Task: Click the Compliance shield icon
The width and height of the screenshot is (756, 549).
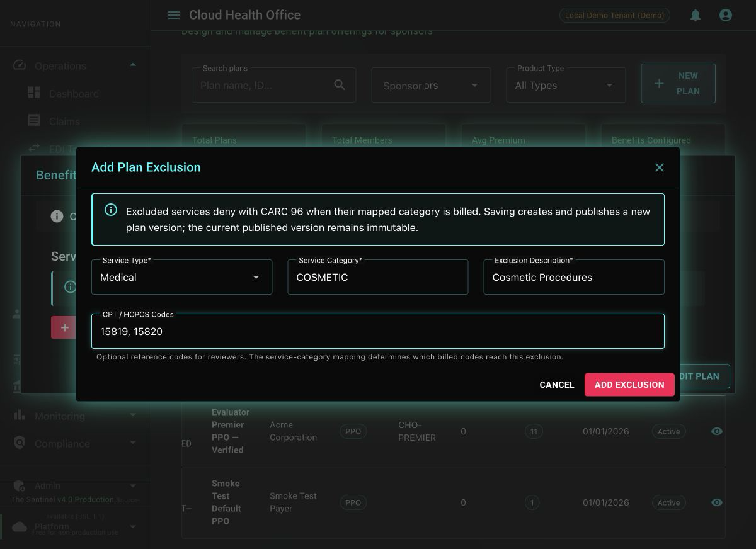Action: coord(20,443)
